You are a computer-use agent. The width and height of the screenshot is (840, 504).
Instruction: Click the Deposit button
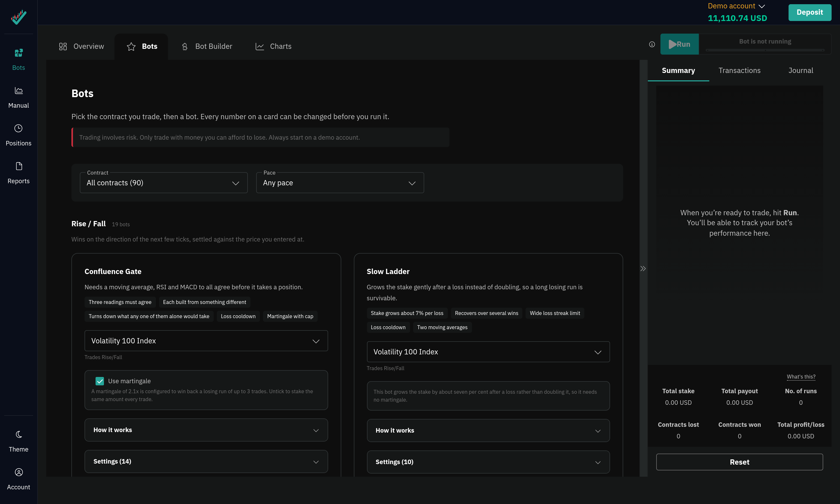(810, 12)
